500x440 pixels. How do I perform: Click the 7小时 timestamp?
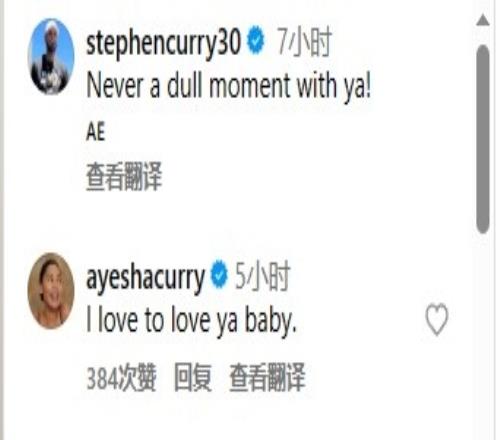pyautogui.click(x=305, y=42)
